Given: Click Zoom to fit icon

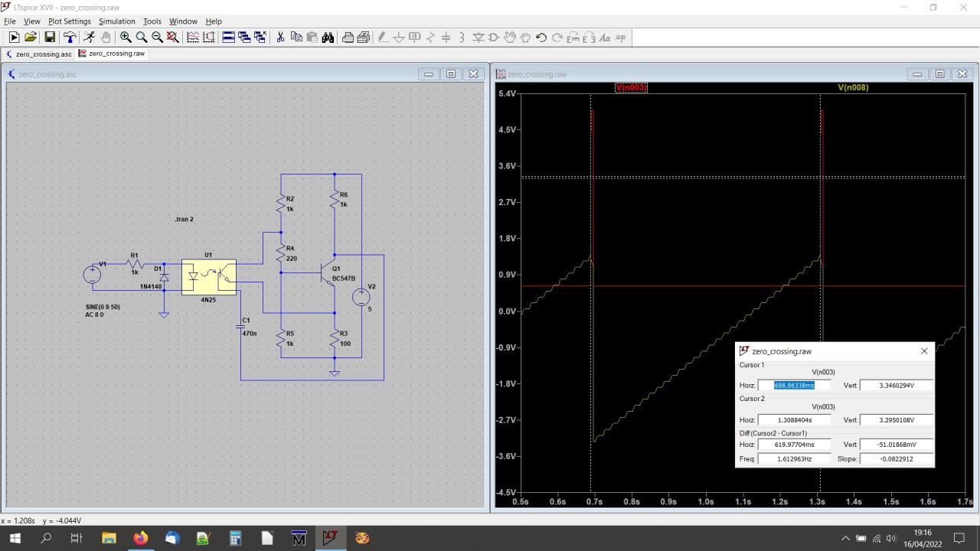Looking at the screenshot, I should click(x=173, y=37).
